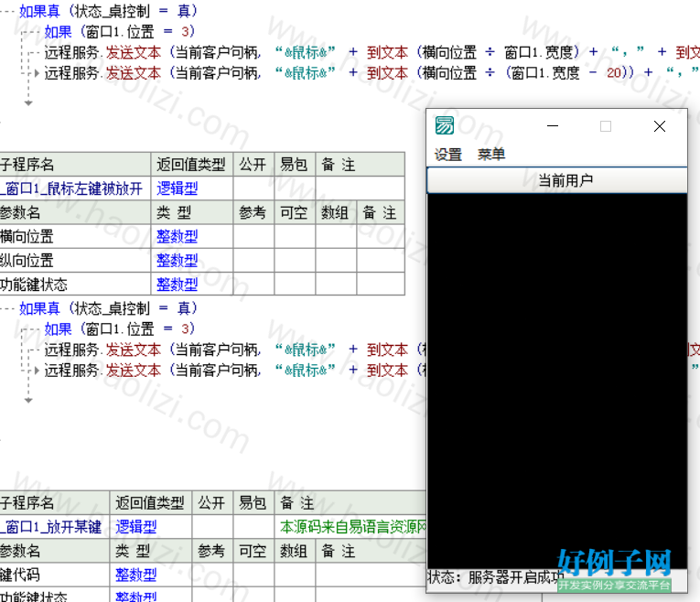This screenshot has width=700, height=602.
Task: Click the second 如果 (窗口1.位置 = 3) line
Action: pyautogui.click(x=119, y=328)
